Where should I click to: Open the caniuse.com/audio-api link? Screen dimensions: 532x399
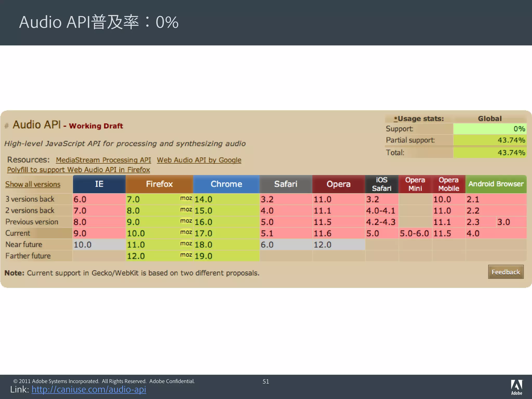click(x=89, y=389)
